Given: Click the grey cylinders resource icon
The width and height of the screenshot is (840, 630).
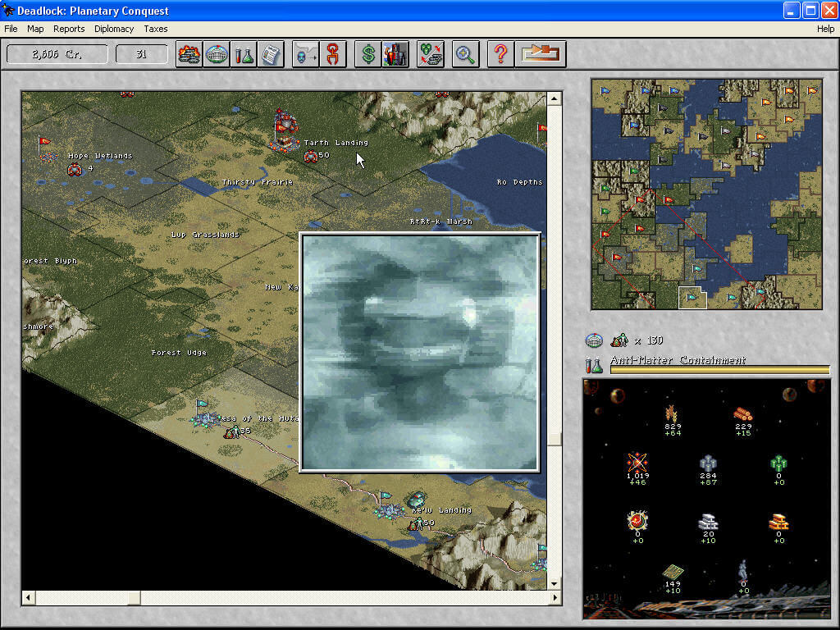Looking at the screenshot, I should 708,463.
